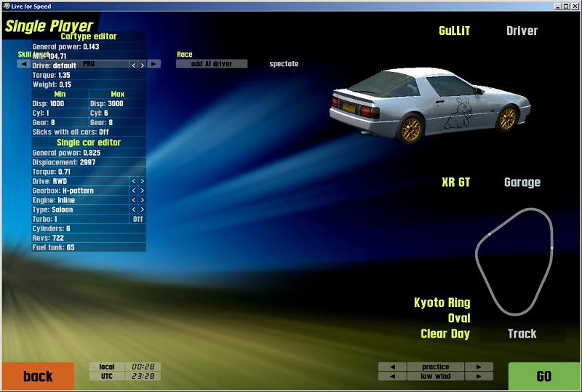Edit Fuel tank: 65 value
582x392 pixels.
89,247
